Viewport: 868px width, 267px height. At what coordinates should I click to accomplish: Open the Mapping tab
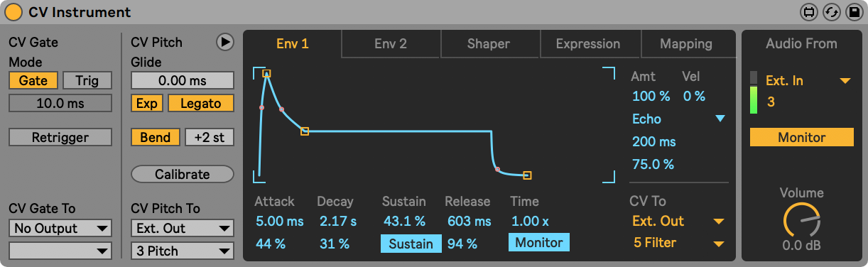(x=686, y=43)
